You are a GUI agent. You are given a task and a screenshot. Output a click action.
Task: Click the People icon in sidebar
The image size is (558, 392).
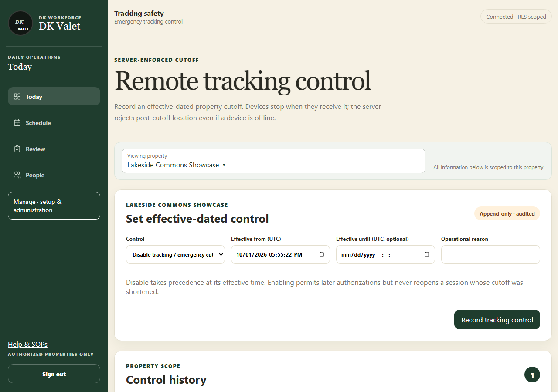click(17, 175)
